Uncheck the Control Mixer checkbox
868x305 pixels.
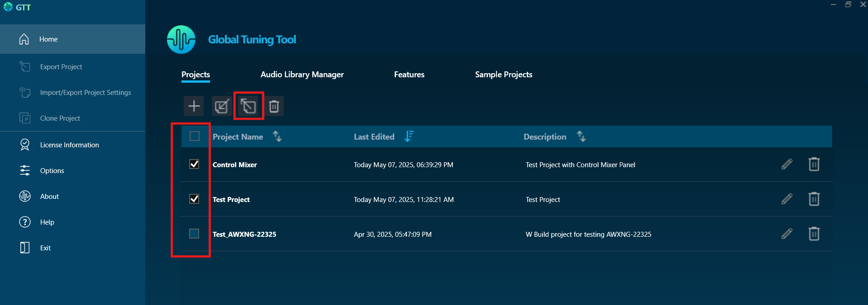(194, 164)
